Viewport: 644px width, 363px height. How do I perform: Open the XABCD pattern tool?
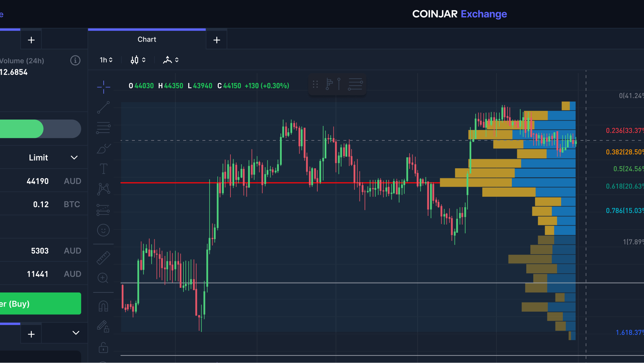point(103,189)
